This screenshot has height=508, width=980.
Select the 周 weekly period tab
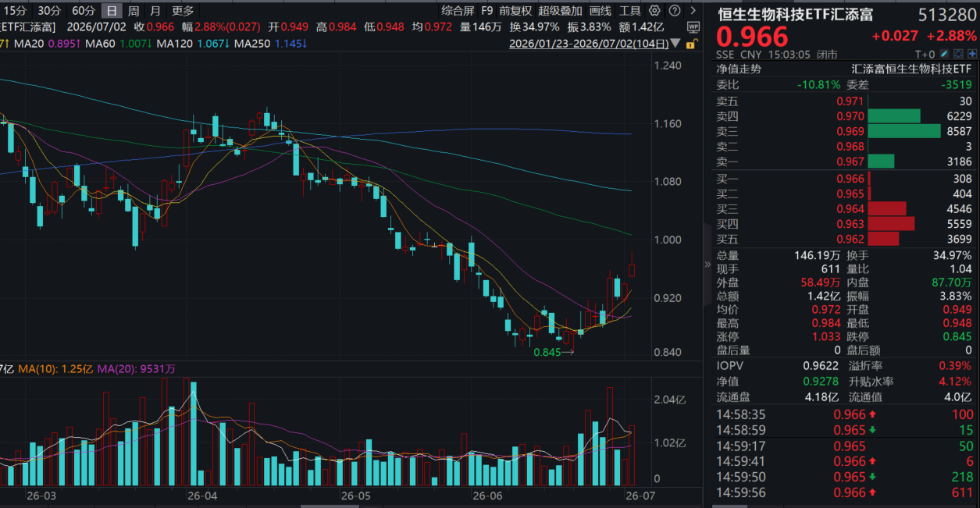[134, 11]
